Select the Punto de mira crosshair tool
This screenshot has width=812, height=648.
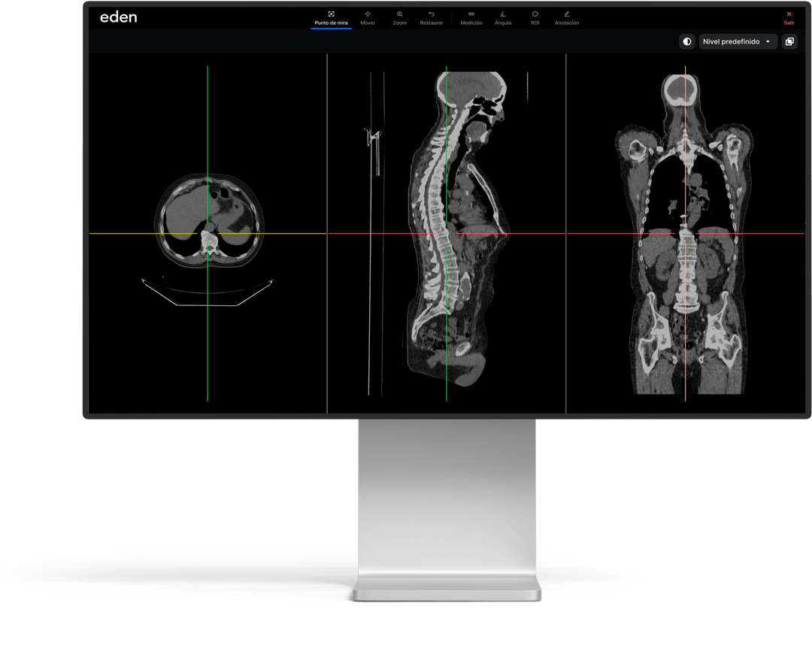(331, 18)
